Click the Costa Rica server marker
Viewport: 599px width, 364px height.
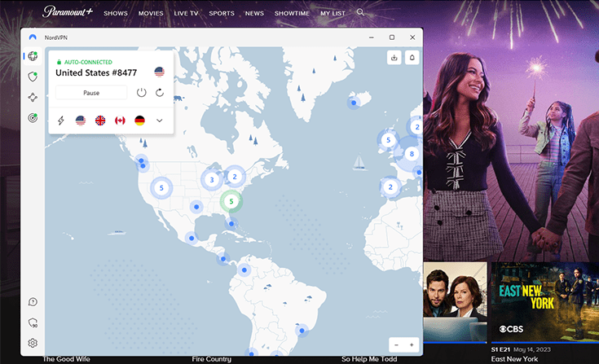click(223, 259)
